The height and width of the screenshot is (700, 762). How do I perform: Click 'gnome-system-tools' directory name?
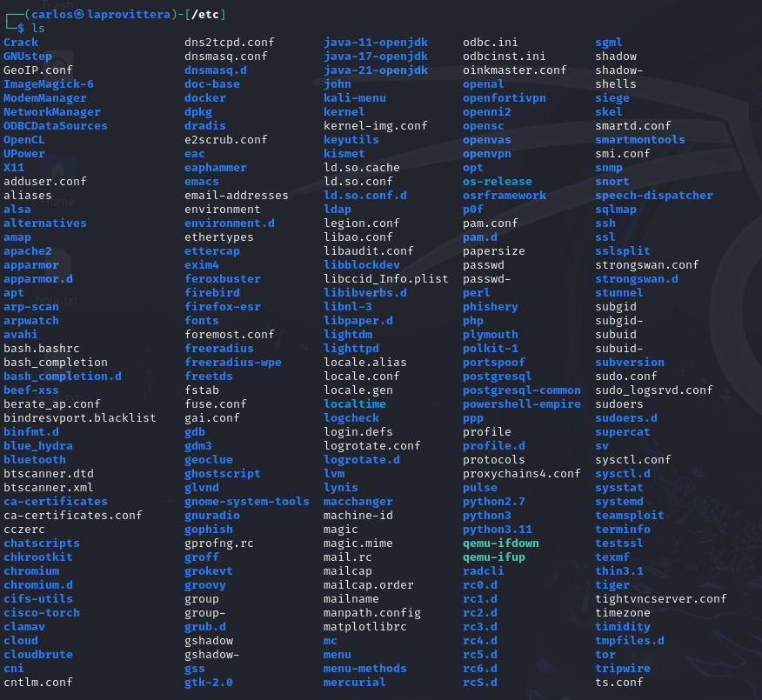pyautogui.click(x=247, y=502)
